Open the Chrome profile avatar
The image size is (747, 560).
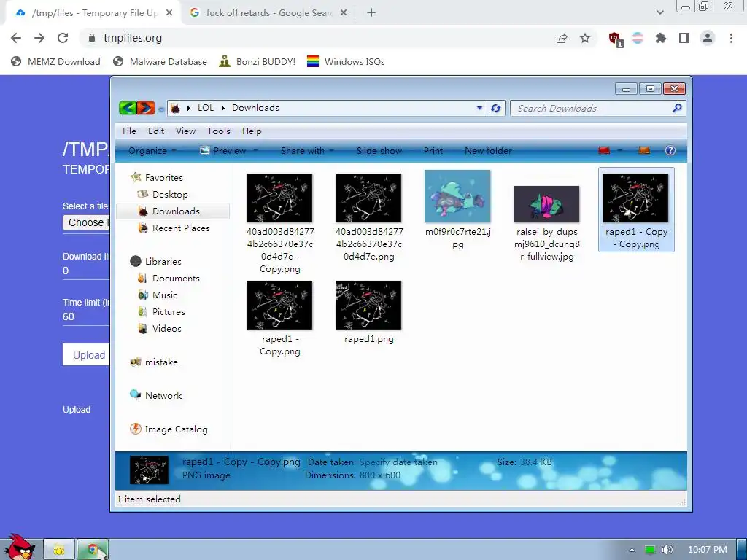pyautogui.click(x=708, y=38)
